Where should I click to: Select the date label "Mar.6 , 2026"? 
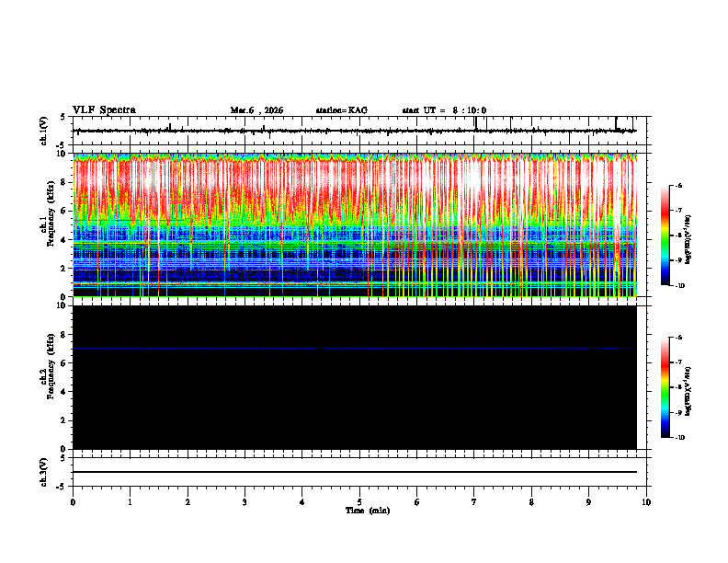tap(256, 110)
